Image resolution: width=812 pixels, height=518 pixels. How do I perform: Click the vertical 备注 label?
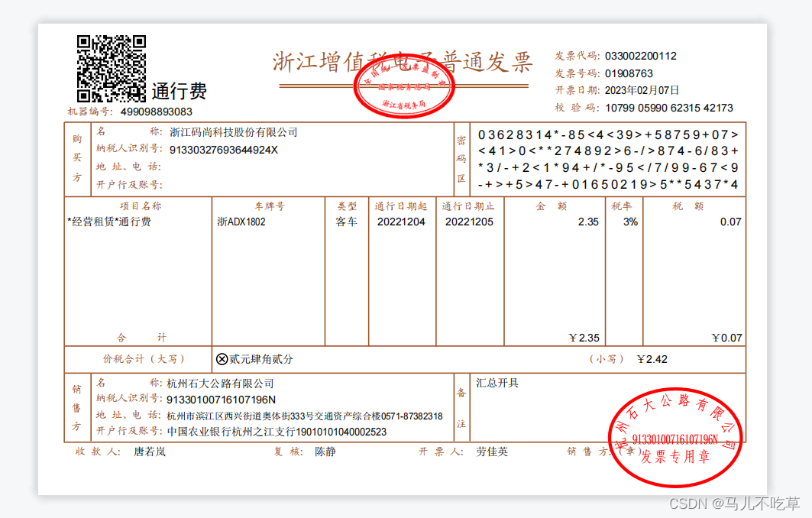tap(461, 408)
